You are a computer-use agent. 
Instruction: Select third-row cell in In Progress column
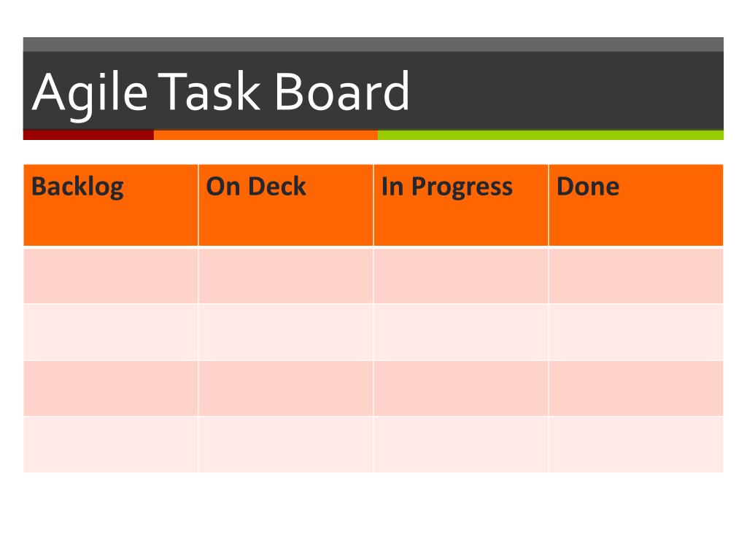(461, 389)
